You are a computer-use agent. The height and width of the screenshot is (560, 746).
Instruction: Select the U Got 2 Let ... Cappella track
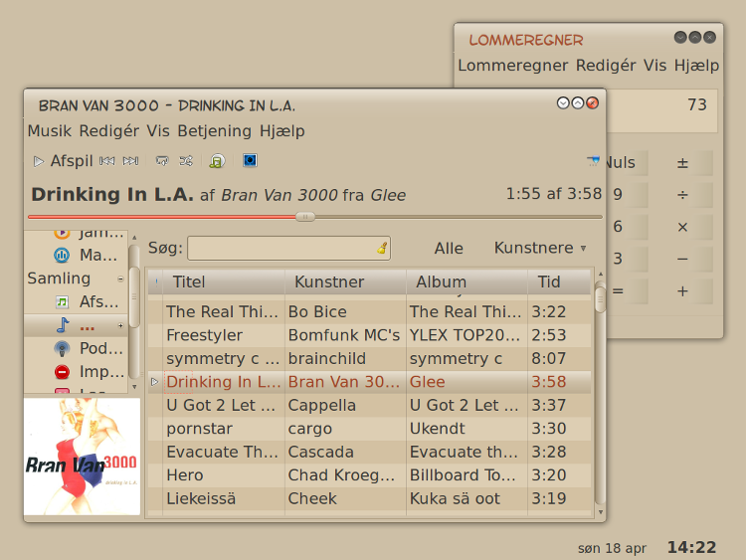[369, 405]
